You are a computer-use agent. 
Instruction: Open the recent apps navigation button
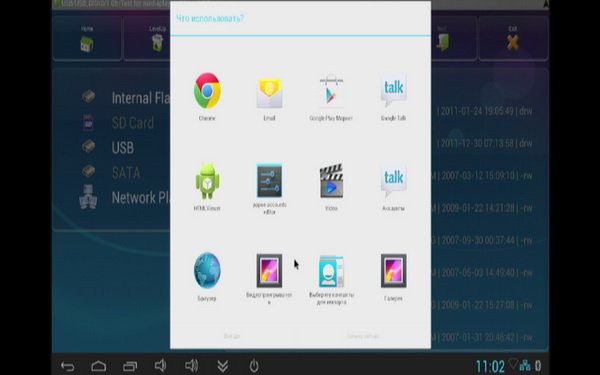130,366
